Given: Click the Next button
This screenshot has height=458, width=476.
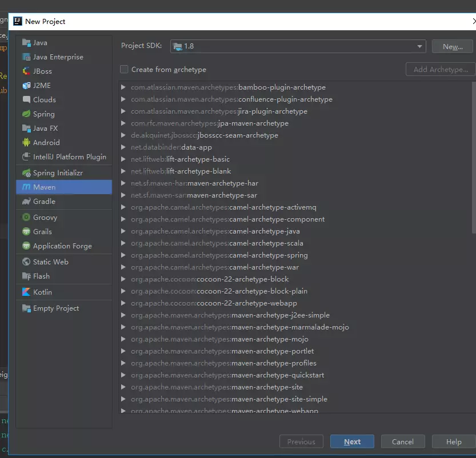Looking at the screenshot, I should click(x=352, y=441).
